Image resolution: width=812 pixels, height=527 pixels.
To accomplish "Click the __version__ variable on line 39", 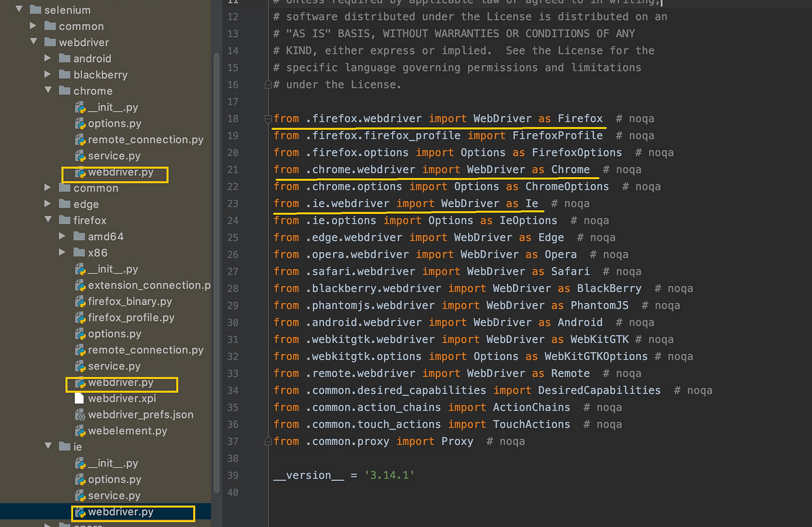I will (x=309, y=475).
